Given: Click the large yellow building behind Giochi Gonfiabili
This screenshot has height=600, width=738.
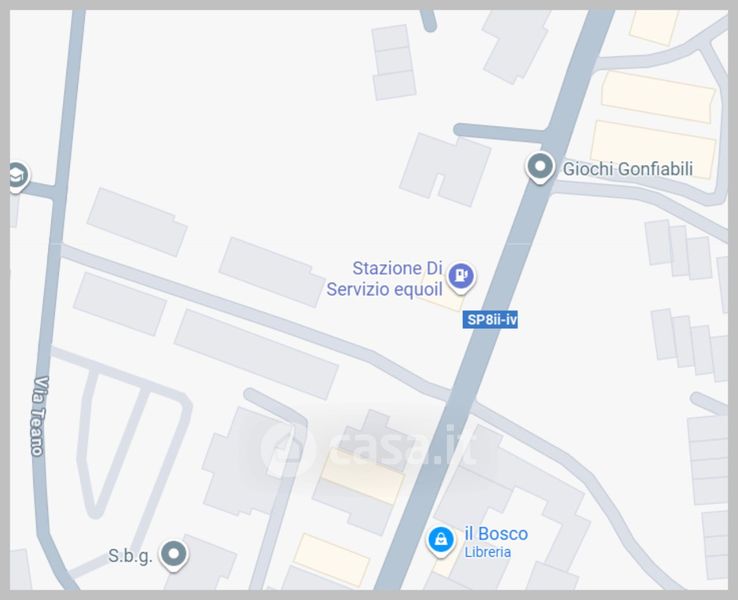Looking at the screenshot, I should tap(653, 150).
